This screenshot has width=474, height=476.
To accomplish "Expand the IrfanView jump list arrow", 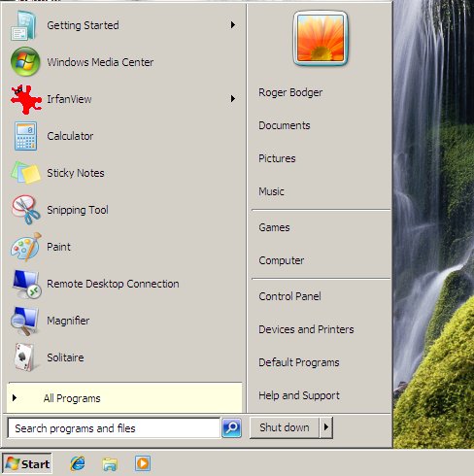I will click(x=233, y=99).
